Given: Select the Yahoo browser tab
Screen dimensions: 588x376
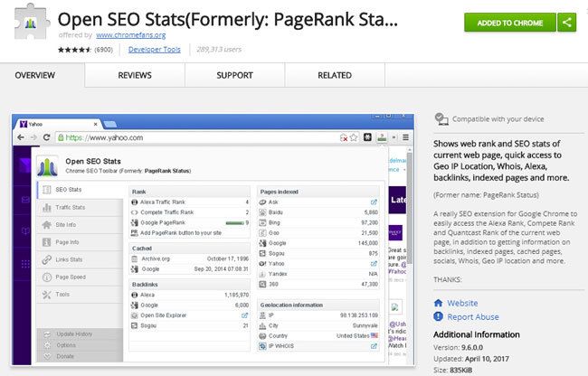Looking at the screenshot, I should (x=60, y=124).
